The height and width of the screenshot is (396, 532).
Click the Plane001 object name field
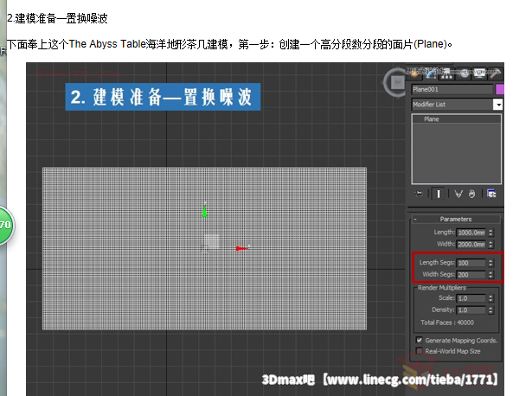pos(452,89)
